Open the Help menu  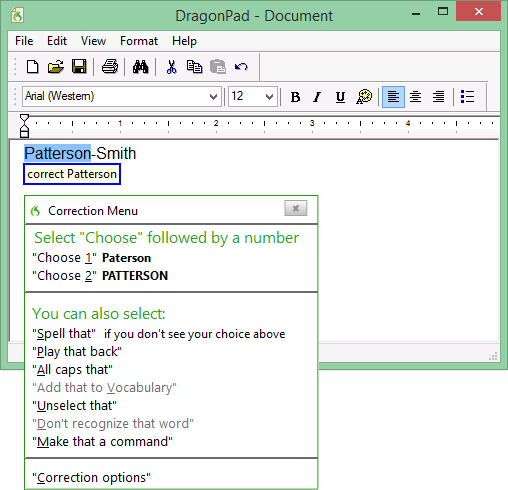pyautogui.click(x=184, y=41)
